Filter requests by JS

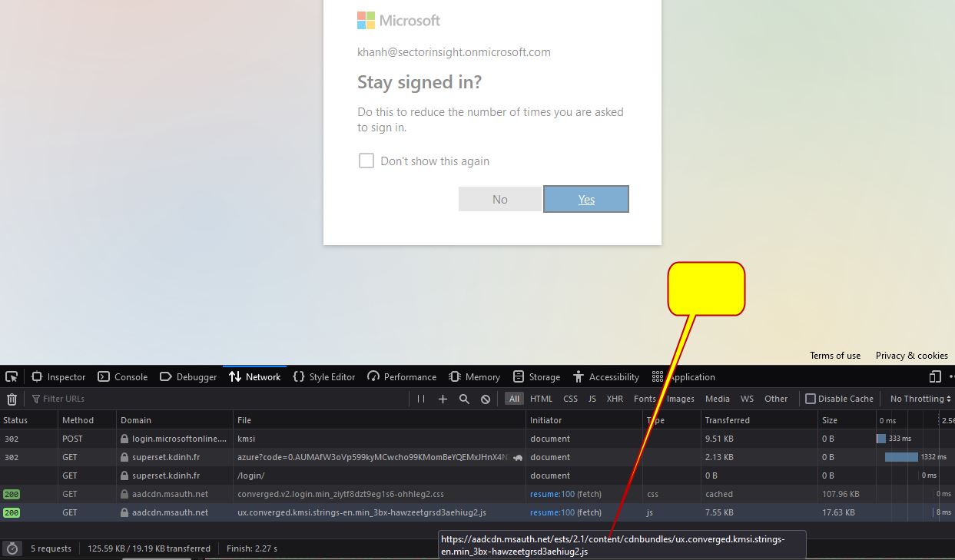coord(592,399)
